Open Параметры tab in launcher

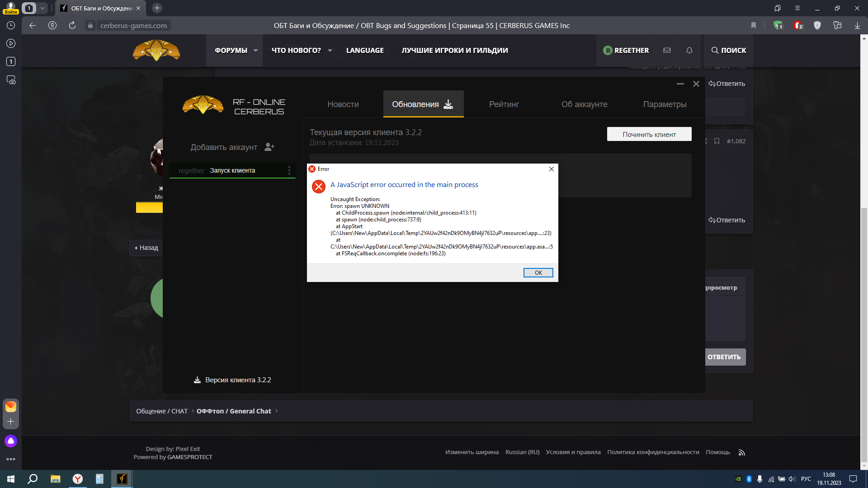pos(665,104)
